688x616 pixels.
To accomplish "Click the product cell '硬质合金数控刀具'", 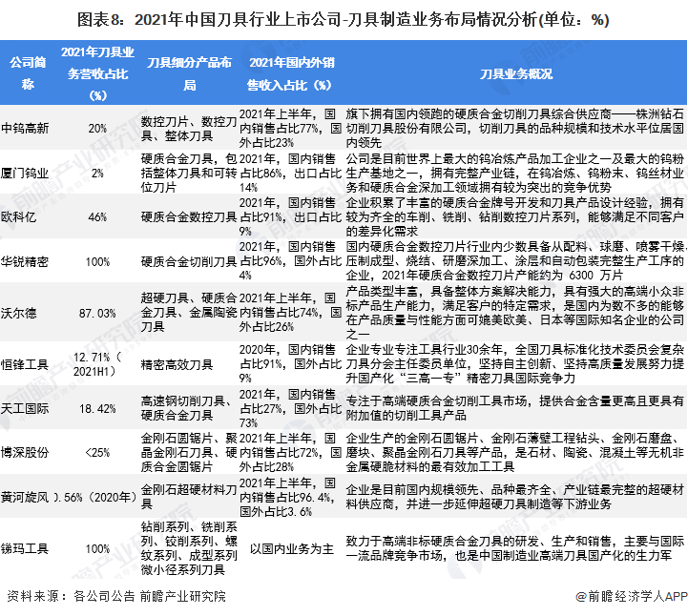I will [189, 217].
